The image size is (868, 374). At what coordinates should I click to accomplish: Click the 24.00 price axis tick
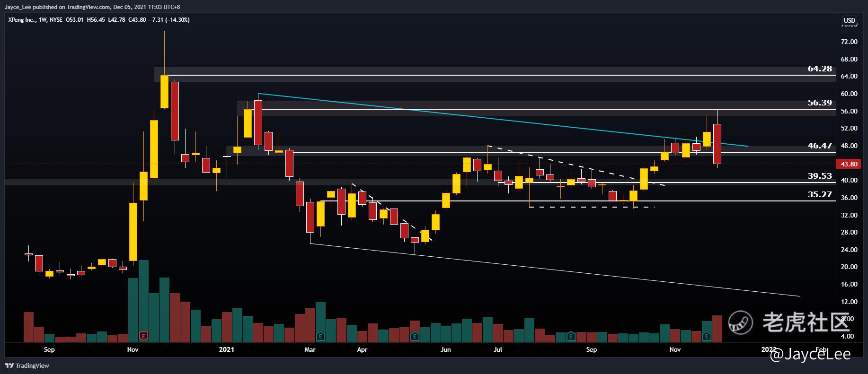click(850, 250)
